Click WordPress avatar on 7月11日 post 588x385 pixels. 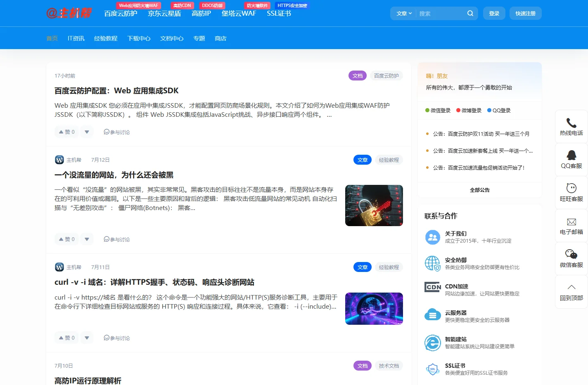click(x=59, y=267)
